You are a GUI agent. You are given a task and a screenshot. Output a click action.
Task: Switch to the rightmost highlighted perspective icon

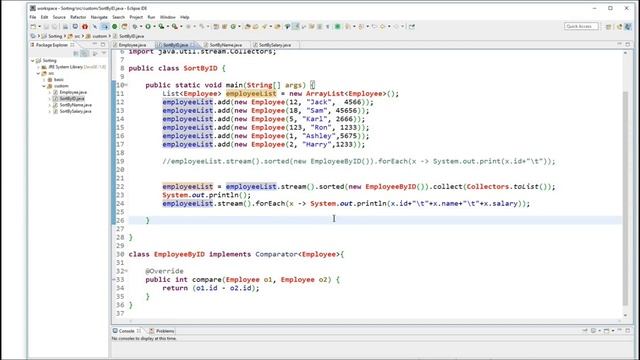pyautogui.click(x=628, y=27)
